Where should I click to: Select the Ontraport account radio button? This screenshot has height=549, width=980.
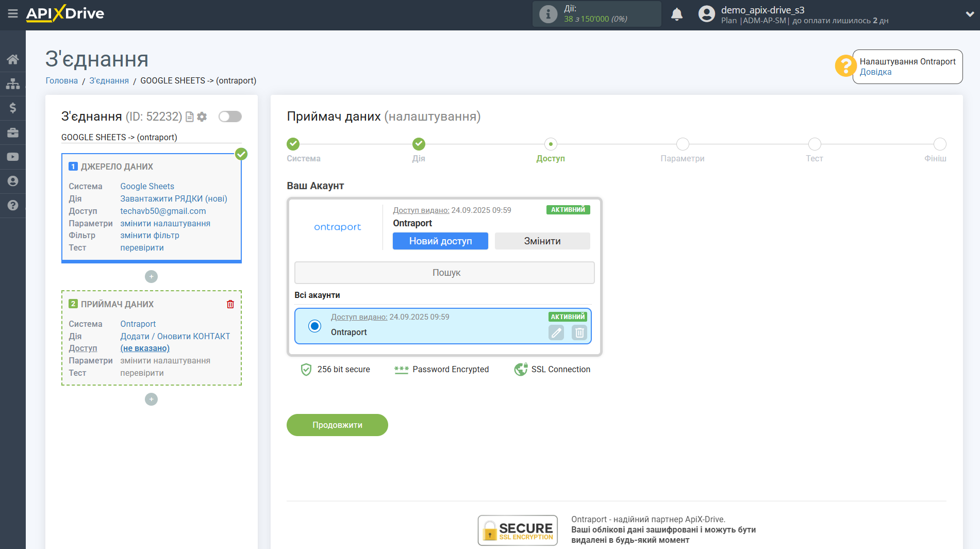314,326
